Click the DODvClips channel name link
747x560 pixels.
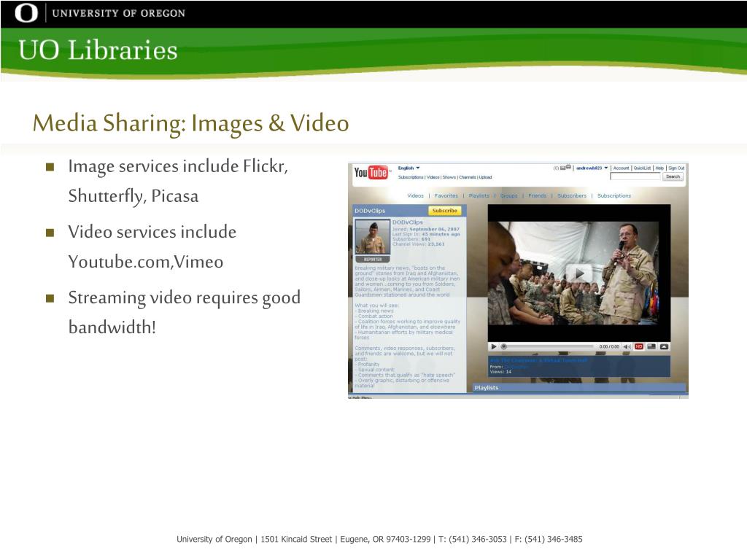[407, 222]
